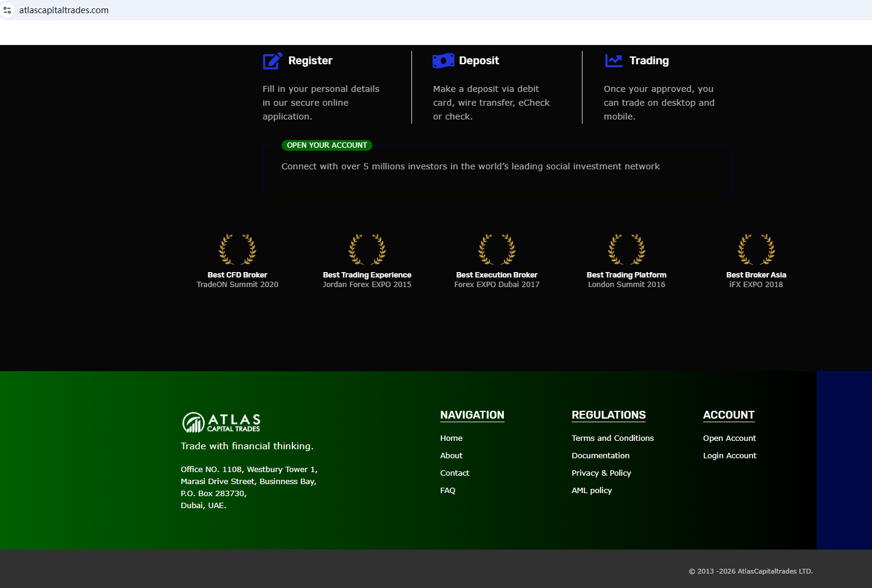Image resolution: width=872 pixels, height=588 pixels.
Task: Click the Register pencil icon
Action: tap(272, 61)
